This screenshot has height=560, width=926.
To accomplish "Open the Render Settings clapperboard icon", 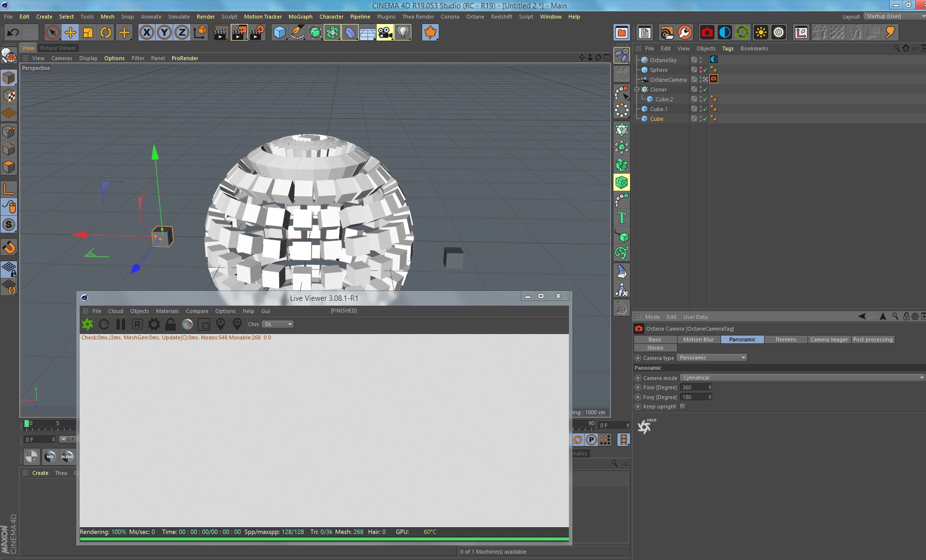I will [x=257, y=33].
